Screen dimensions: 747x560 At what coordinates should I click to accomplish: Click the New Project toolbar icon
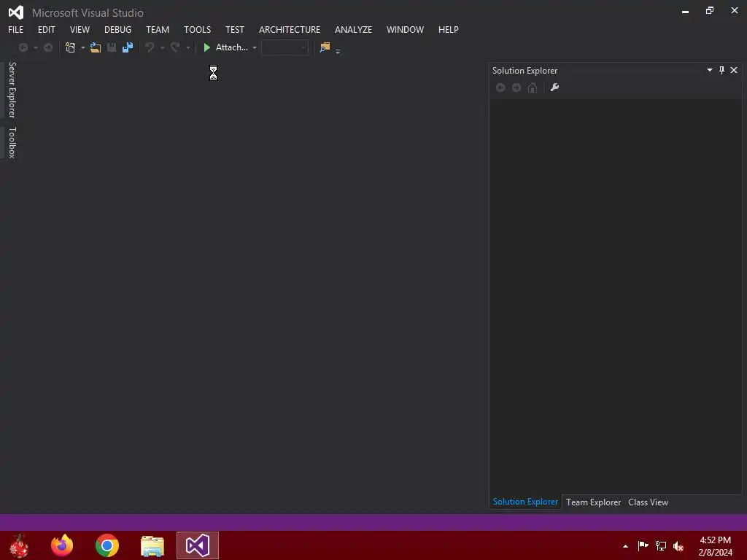tap(71, 47)
